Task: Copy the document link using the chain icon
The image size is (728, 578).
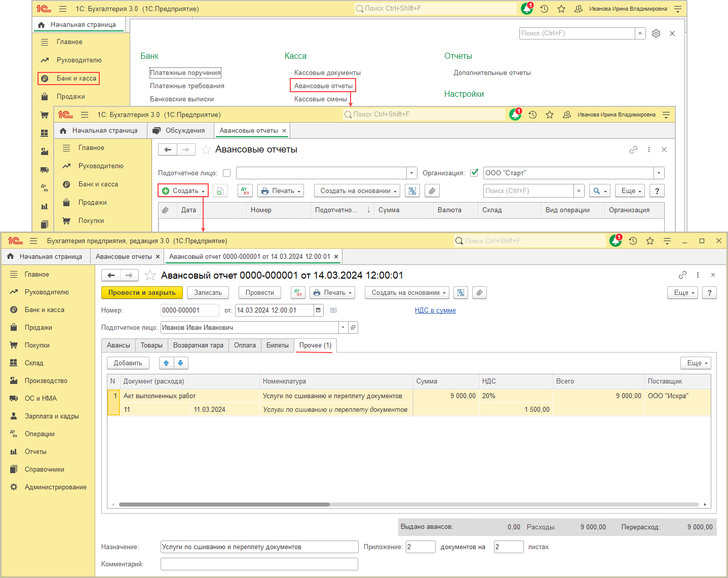Action: (682, 275)
